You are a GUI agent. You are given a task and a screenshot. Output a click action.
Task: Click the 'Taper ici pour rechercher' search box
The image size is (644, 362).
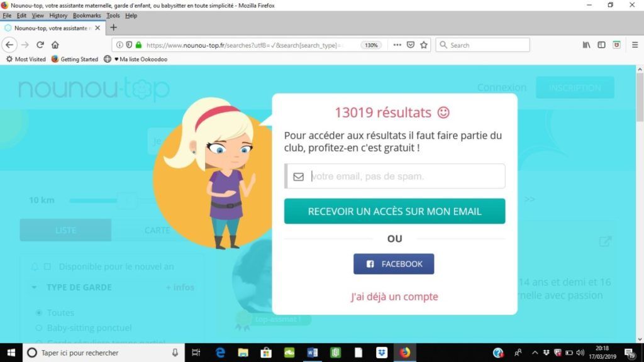(104, 353)
